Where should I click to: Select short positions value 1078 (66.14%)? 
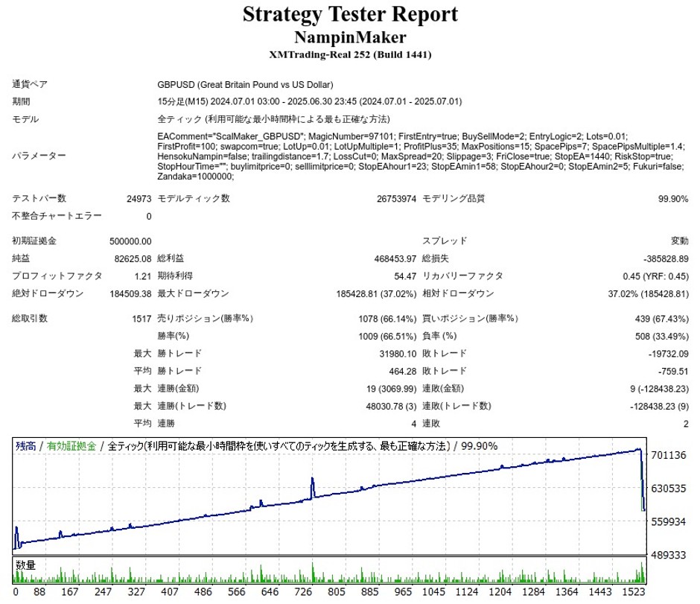click(387, 319)
